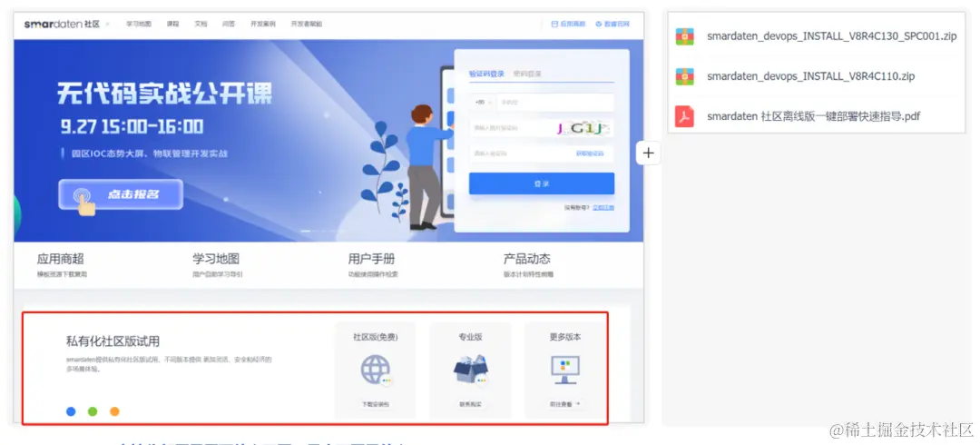Click 前往查看 button

(565, 404)
